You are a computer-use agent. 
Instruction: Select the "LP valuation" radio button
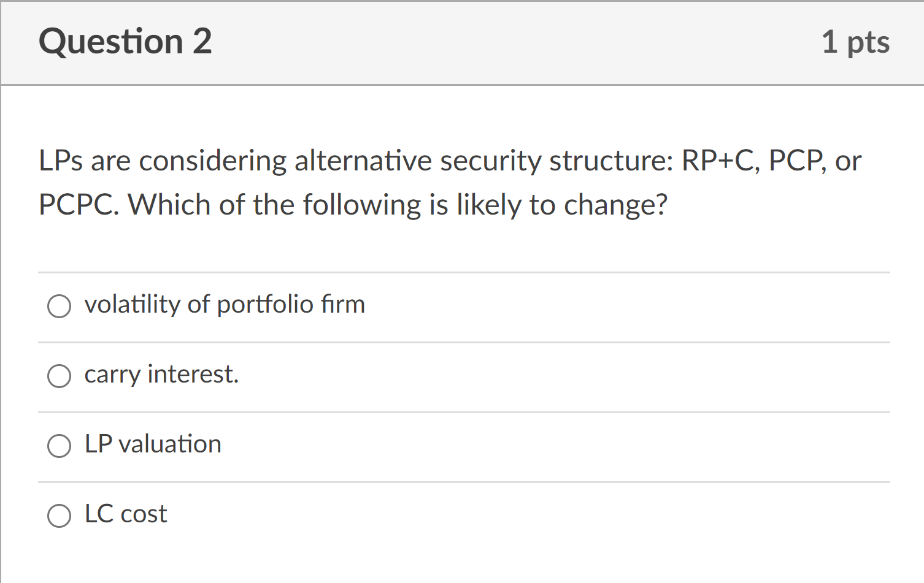59,446
